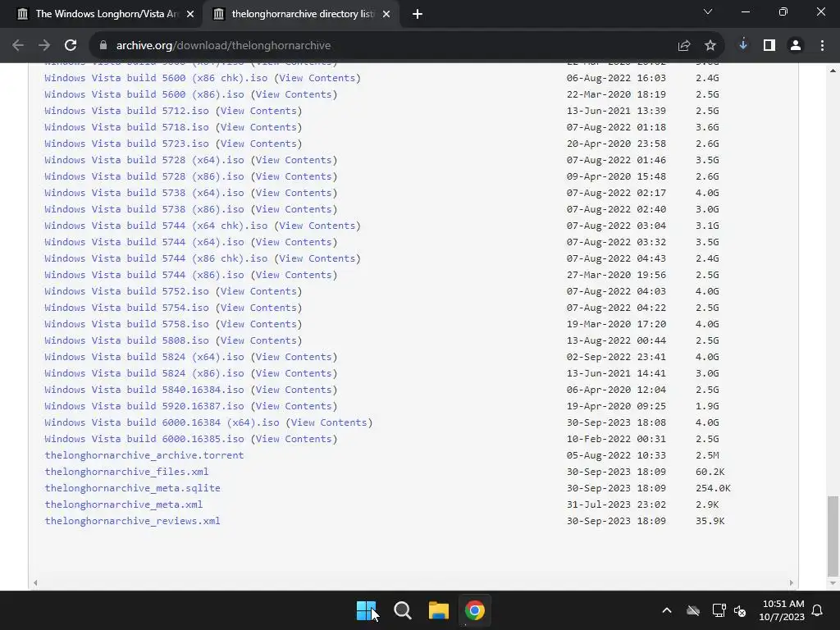
Task: Go back using the browser back arrow
Action: click(x=18, y=46)
